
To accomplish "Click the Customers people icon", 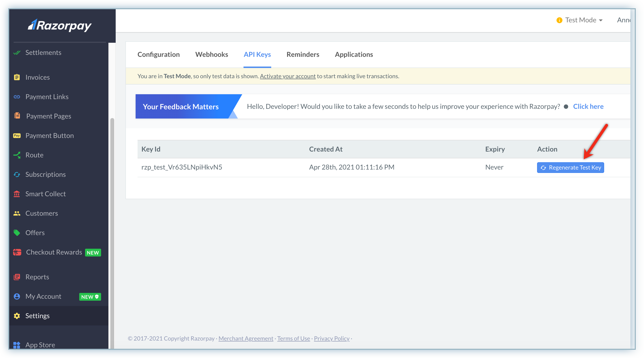I will 17,213.
